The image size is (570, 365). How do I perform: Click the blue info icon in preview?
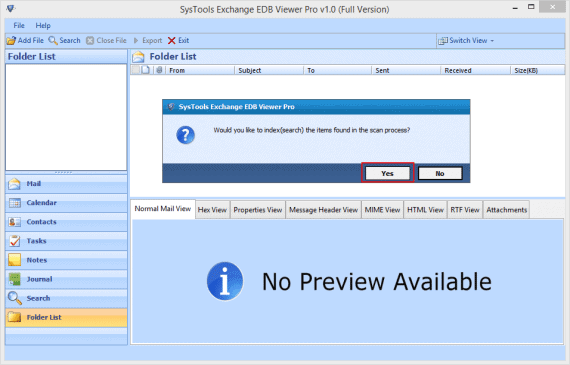[225, 281]
